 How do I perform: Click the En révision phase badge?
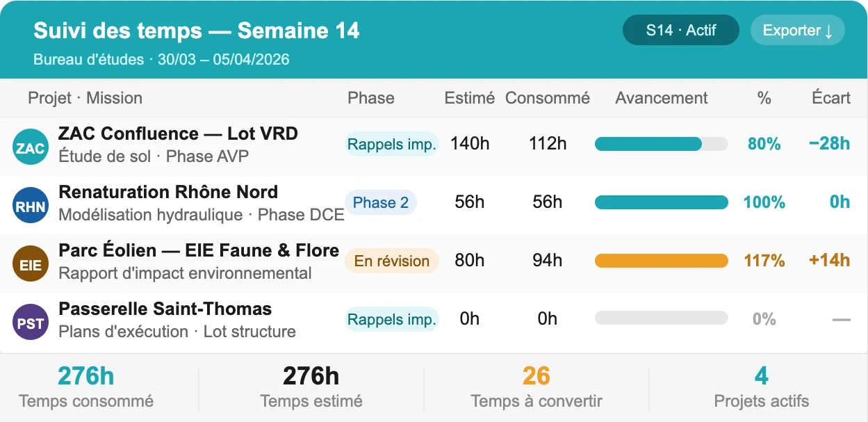(x=392, y=261)
